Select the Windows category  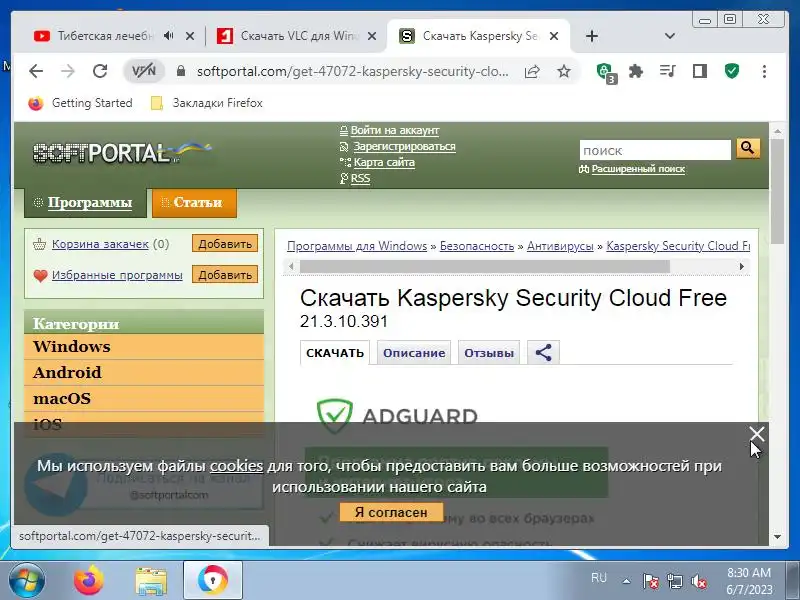(144, 347)
